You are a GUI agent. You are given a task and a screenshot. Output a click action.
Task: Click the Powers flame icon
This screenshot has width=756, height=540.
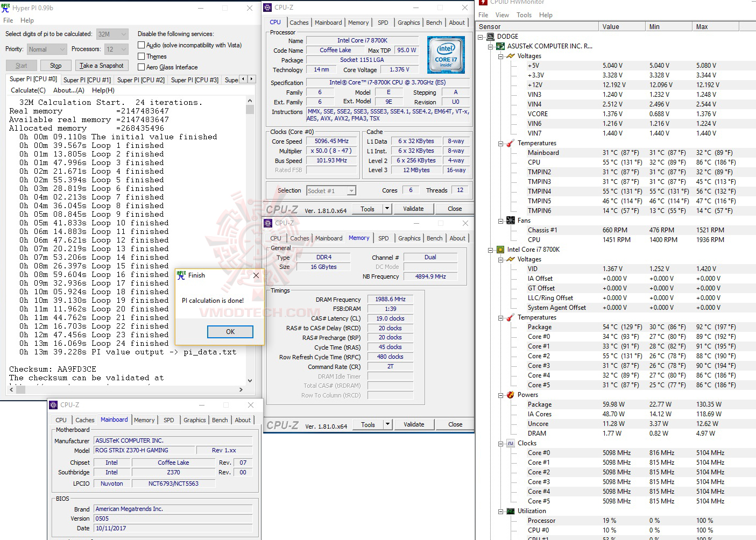pyautogui.click(x=511, y=395)
